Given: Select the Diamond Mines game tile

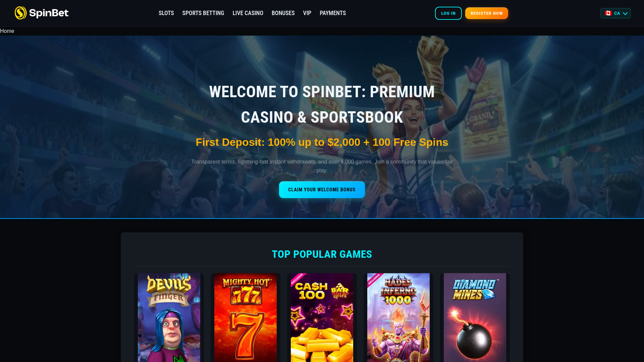Looking at the screenshot, I should pos(475,317).
